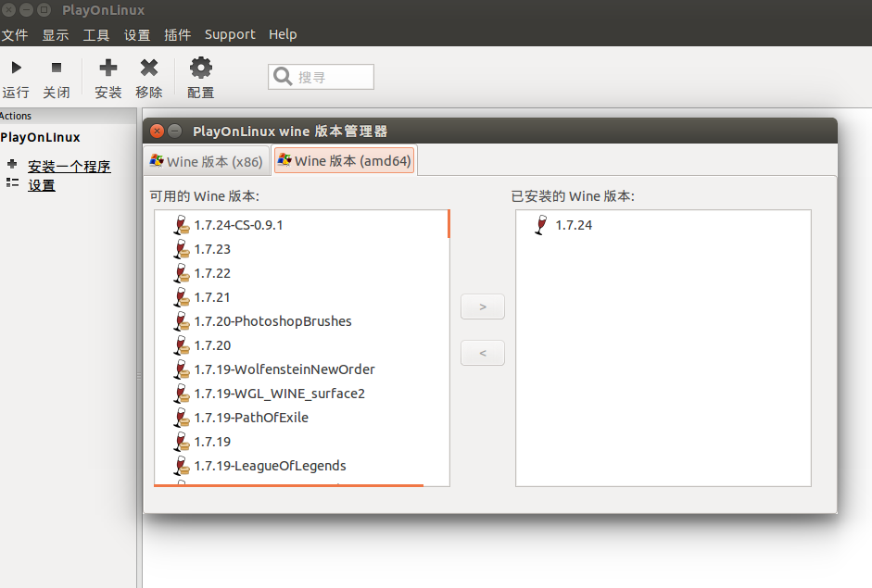Click wine package icon next to 1.7.24-CS-0.9.1
The width and height of the screenshot is (872, 588).
click(x=182, y=225)
